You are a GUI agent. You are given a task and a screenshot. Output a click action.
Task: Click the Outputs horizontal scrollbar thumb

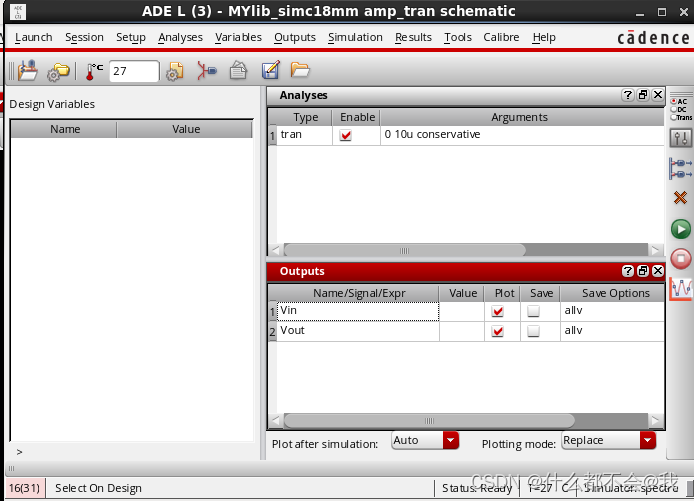pyautogui.click(x=429, y=420)
